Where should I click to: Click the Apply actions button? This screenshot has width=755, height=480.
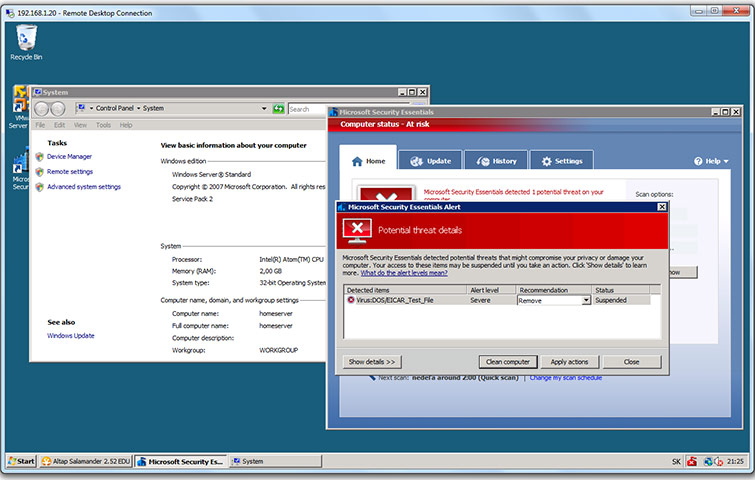tap(569, 362)
